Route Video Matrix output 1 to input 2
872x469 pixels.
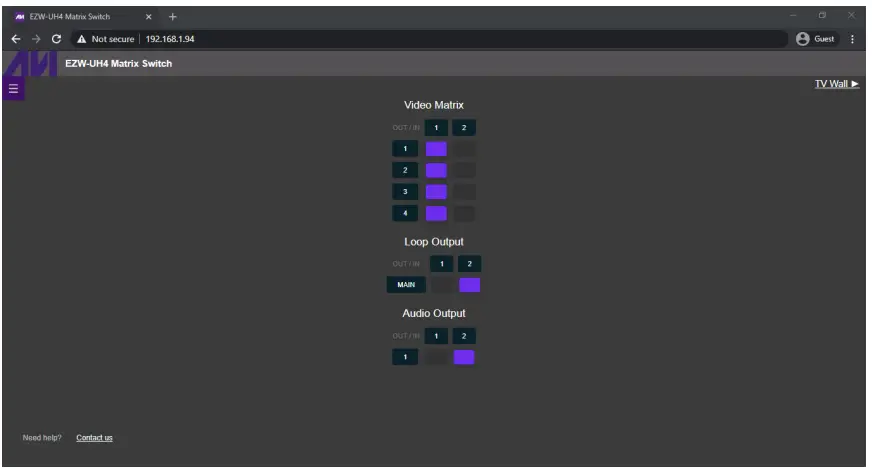[x=464, y=149]
